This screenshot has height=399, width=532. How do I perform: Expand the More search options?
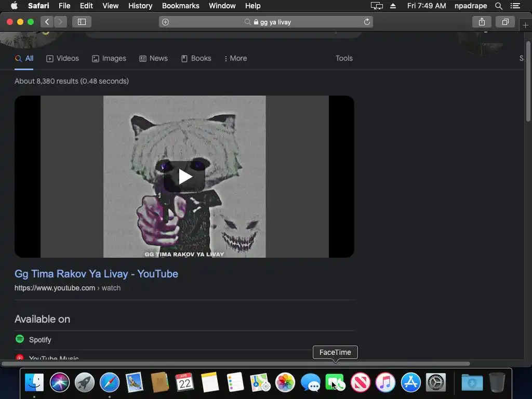tap(235, 58)
